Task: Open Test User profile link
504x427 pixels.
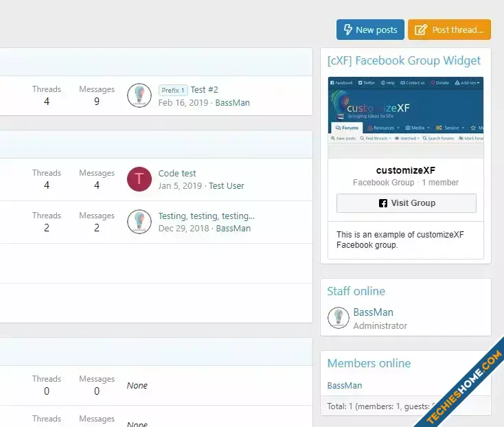Action: point(227,186)
